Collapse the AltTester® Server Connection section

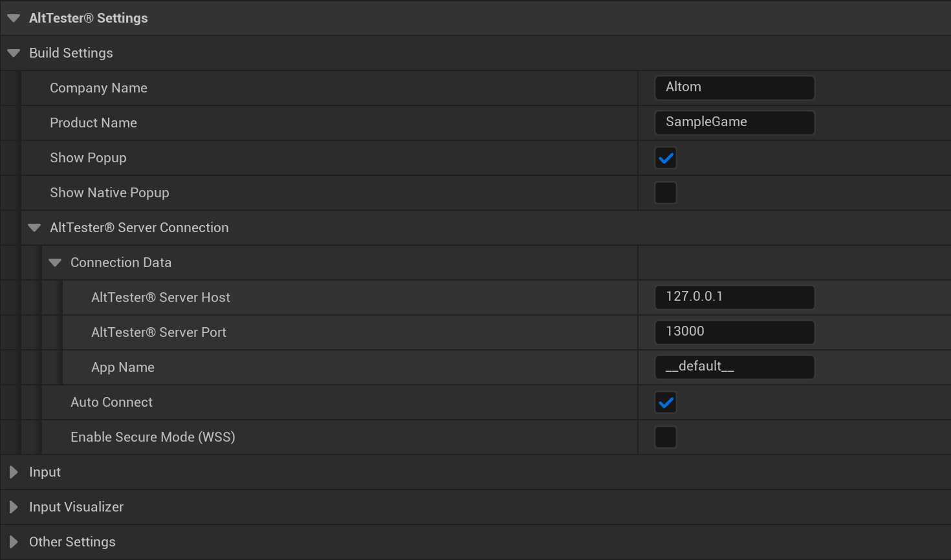click(x=34, y=227)
